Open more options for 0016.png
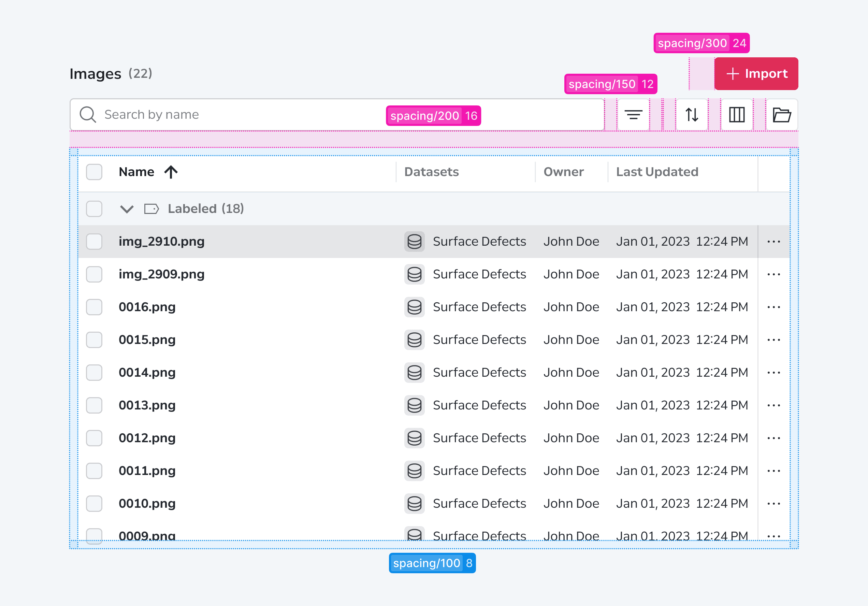 point(774,307)
